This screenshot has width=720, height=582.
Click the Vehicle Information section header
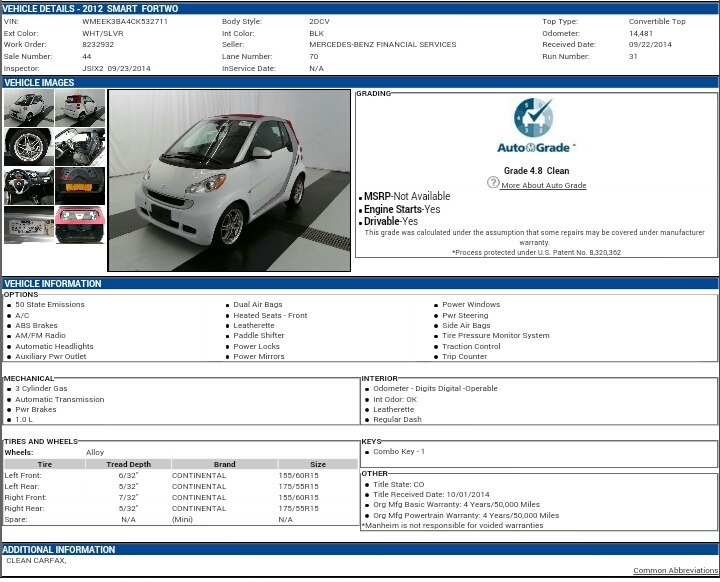(53, 283)
